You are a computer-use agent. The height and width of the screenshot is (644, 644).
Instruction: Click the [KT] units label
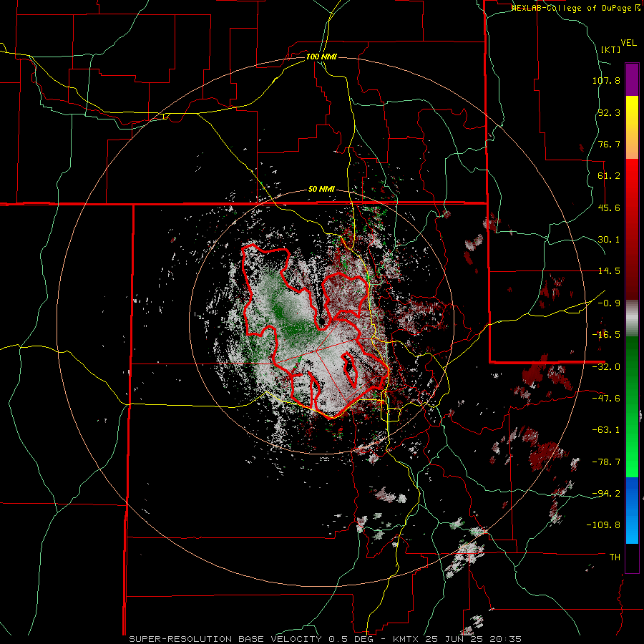click(x=610, y=49)
